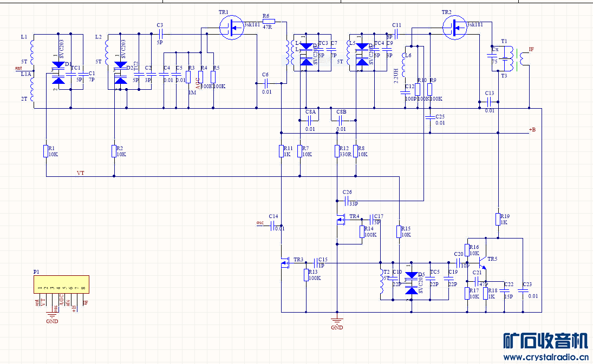Click resistor R17 10K
Screen dimensions: 593x364
(x=467, y=293)
